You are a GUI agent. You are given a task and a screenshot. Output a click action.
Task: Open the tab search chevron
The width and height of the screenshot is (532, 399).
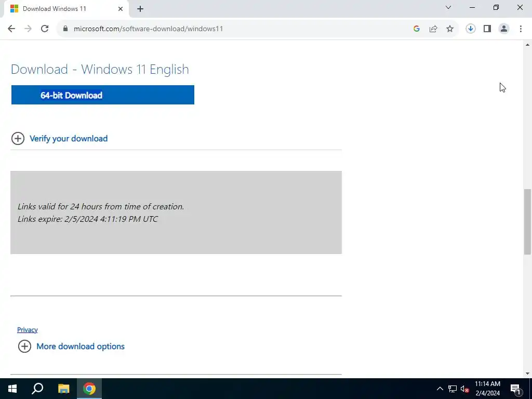coord(448,7)
